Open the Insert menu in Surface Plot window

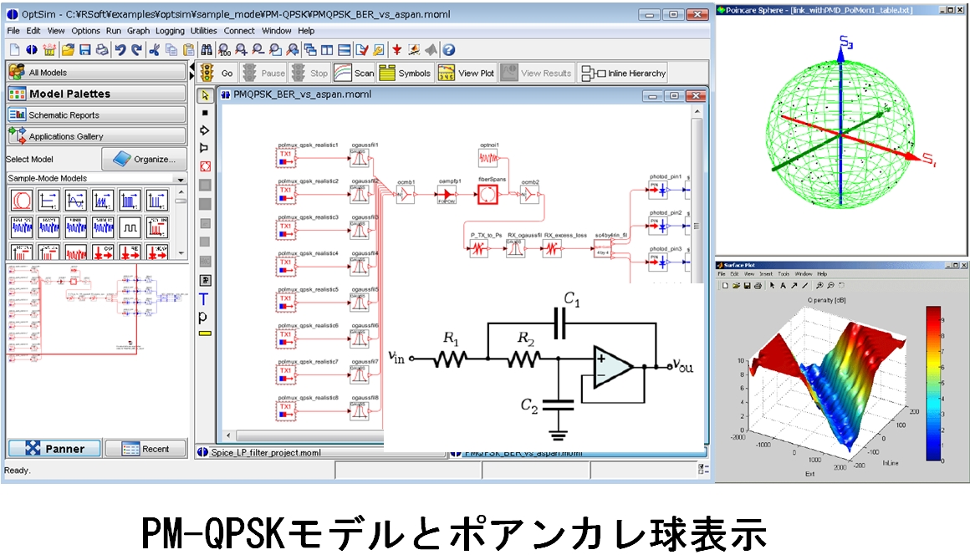click(x=766, y=274)
